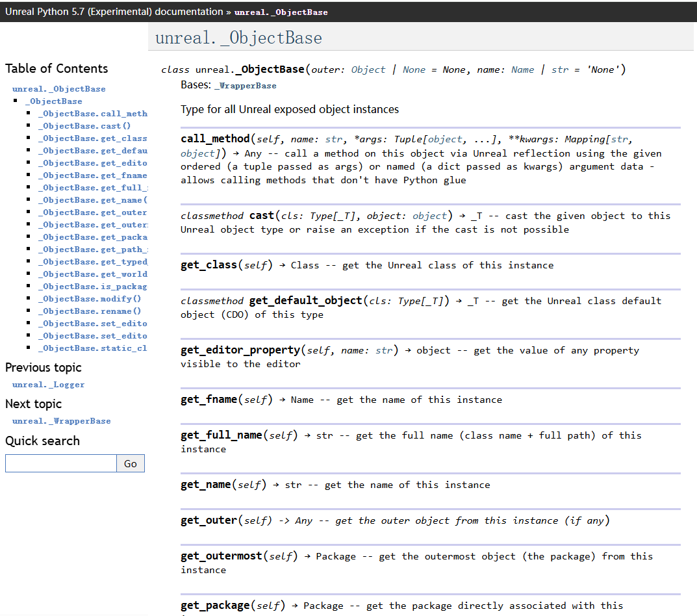Click Object type link in class signature
The height and width of the screenshot is (616, 697).
tap(368, 70)
